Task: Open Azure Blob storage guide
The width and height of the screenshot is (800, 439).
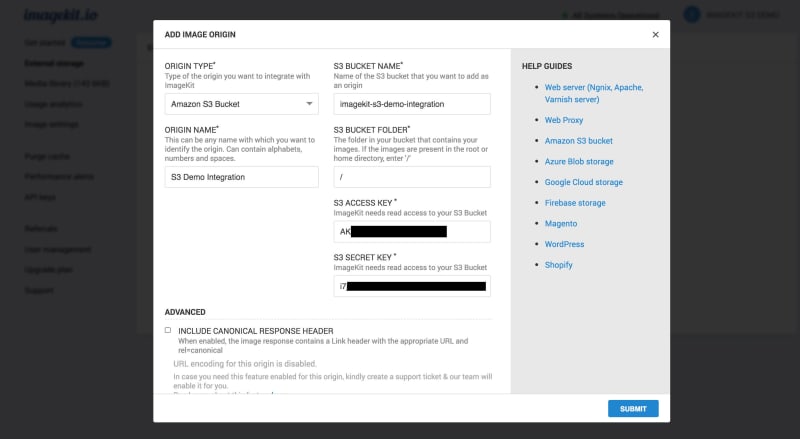Action: (x=579, y=161)
